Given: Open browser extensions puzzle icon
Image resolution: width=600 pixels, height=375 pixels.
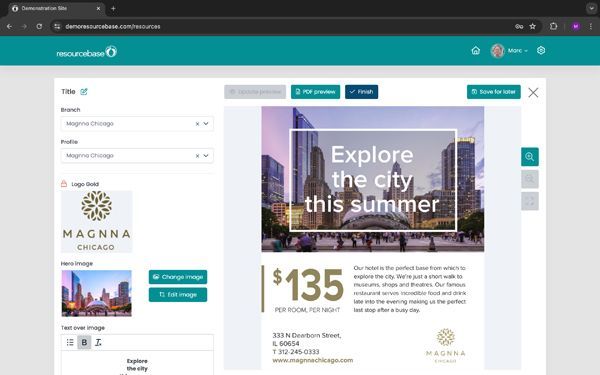Looking at the screenshot, I should click(553, 26).
